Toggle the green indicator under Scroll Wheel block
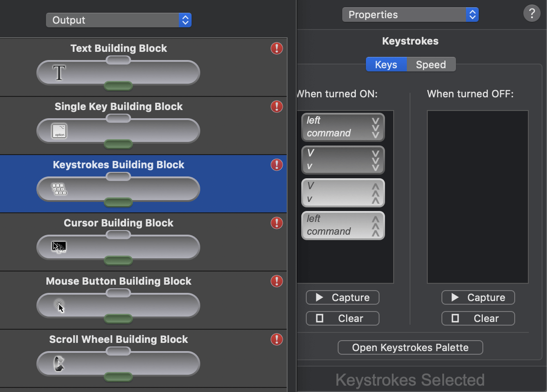The height and width of the screenshot is (392, 547). [x=118, y=377]
